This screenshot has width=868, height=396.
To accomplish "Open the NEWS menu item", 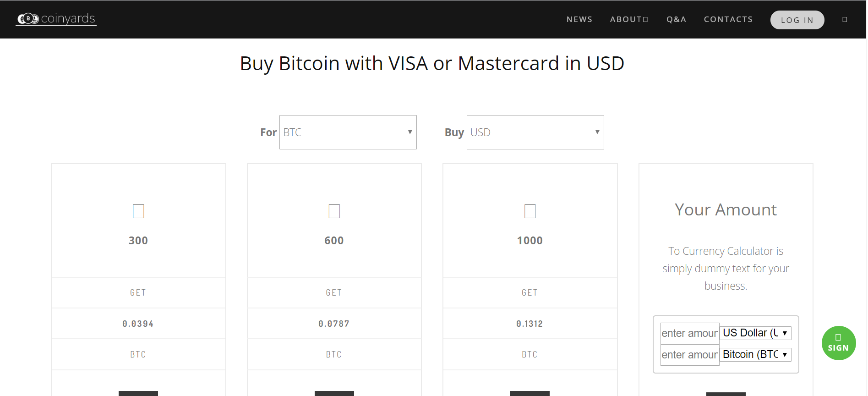I will [579, 19].
